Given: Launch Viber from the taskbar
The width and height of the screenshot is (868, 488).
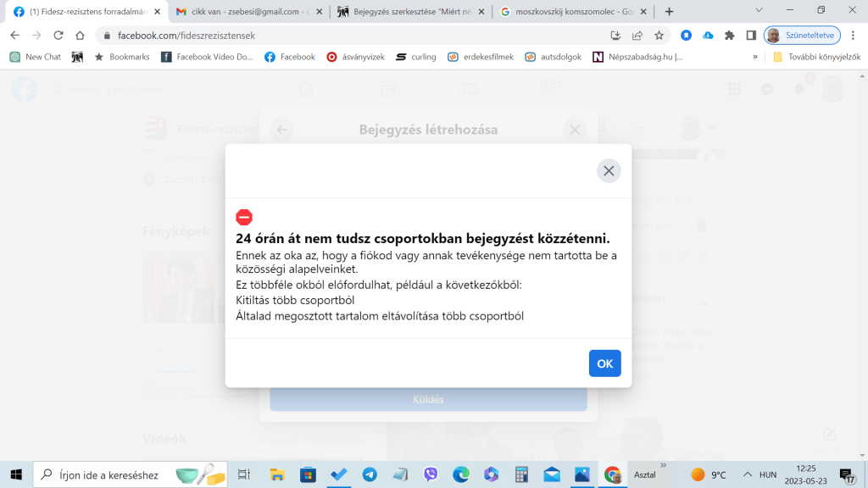Looking at the screenshot, I should [431, 474].
